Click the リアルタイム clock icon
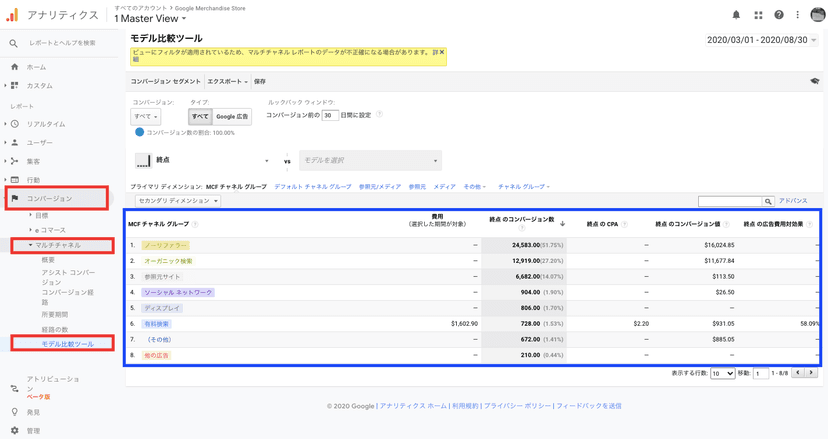828x439 pixels. pyautogui.click(x=15, y=124)
